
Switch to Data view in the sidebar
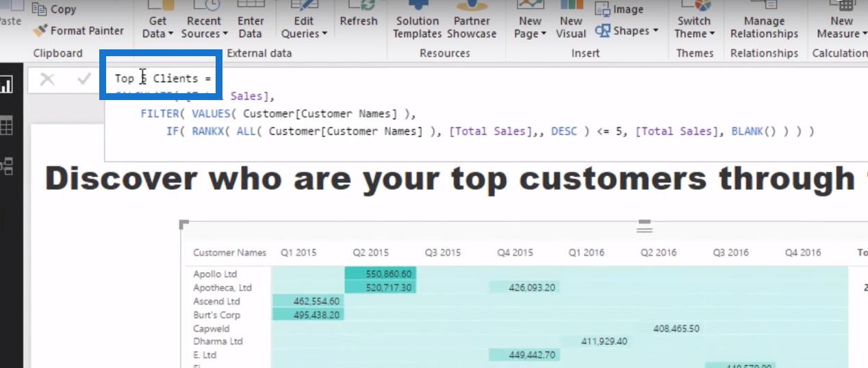(x=7, y=125)
